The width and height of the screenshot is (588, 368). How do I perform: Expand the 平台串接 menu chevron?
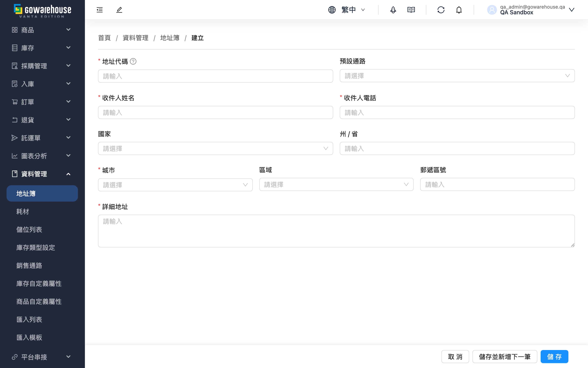coord(69,357)
